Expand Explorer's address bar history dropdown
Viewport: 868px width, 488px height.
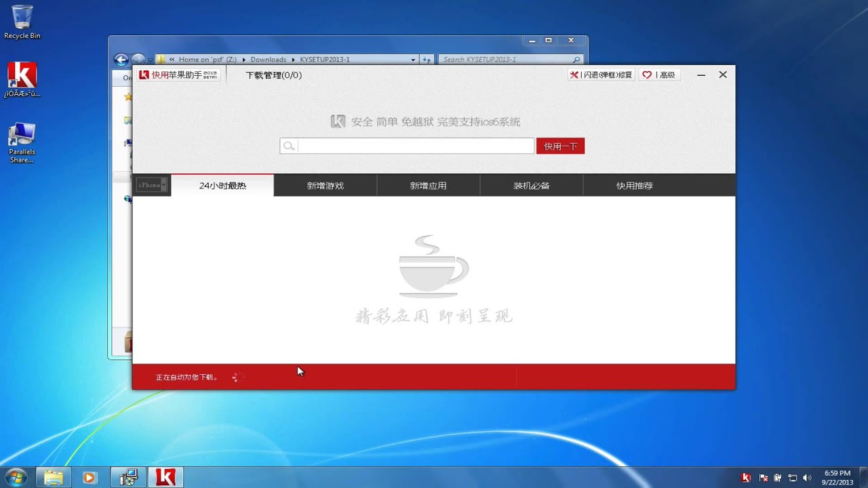413,60
